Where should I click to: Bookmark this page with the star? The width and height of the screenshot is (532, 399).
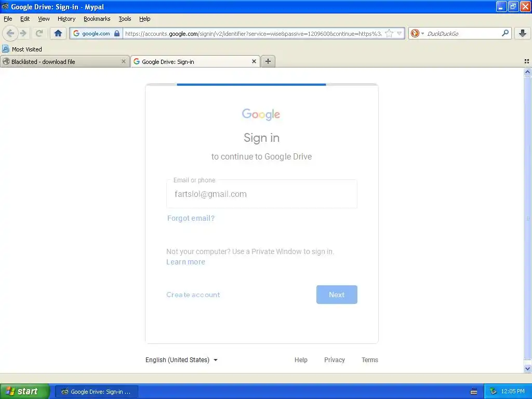click(x=389, y=33)
